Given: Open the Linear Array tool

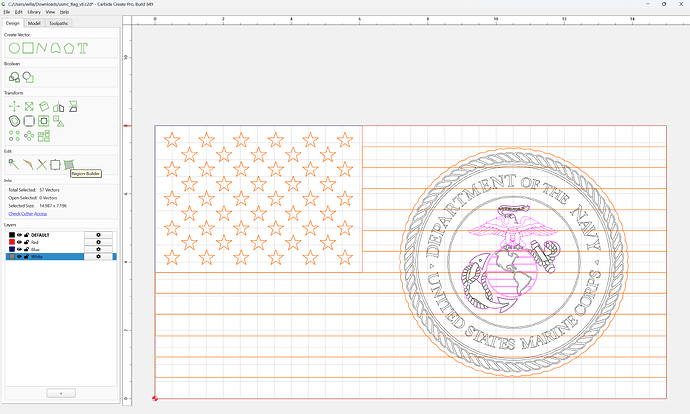Looking at the screenshot, I should click(x=14, y=136).
